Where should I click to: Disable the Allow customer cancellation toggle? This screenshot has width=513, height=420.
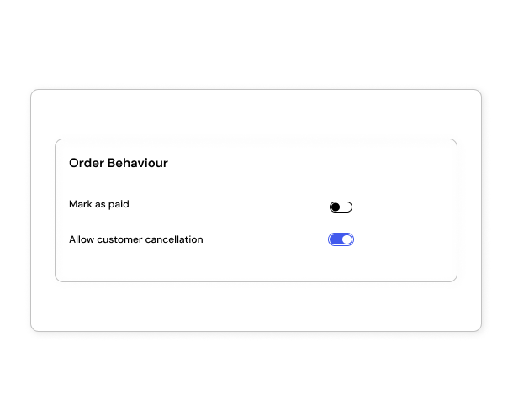click(341, 239)
